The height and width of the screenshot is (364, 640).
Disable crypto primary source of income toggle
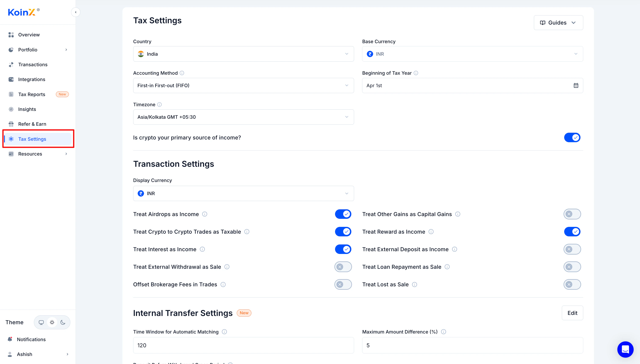[x=572, y=138]
